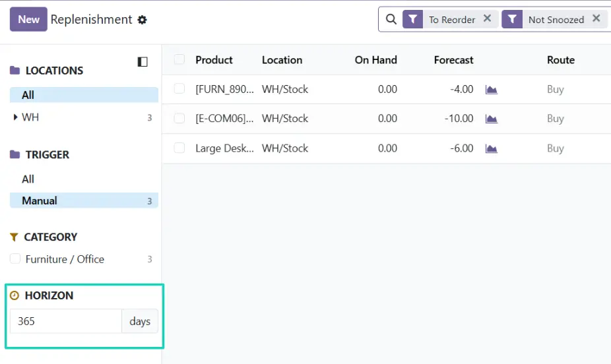
Task: Open forecast chart for Large Desk row
Action: (492, 149)
